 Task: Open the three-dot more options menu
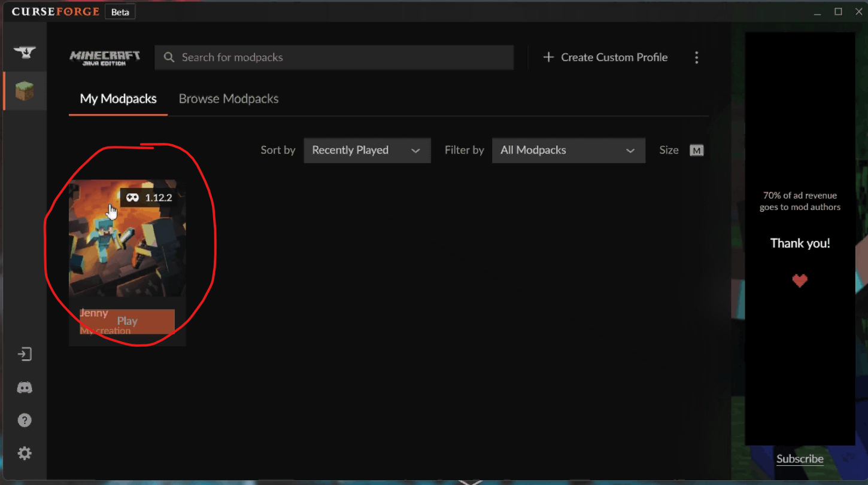click(x=696, y=57)
